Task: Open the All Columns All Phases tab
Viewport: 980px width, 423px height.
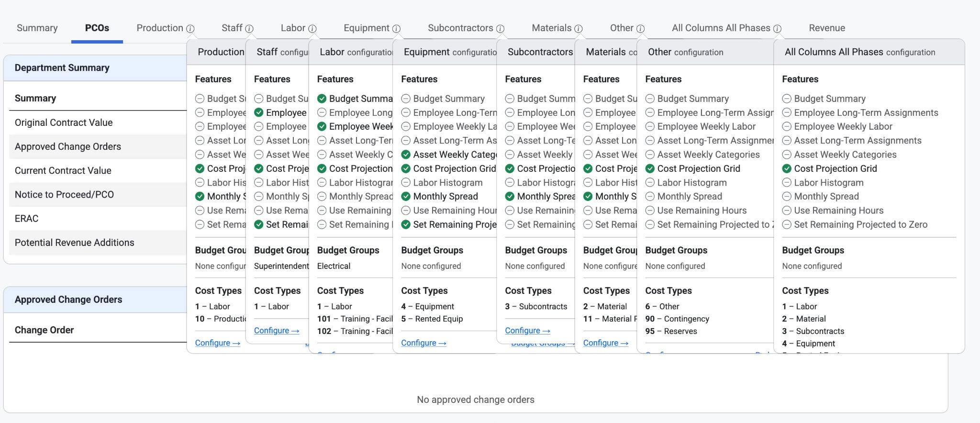Action: point(721,28)
